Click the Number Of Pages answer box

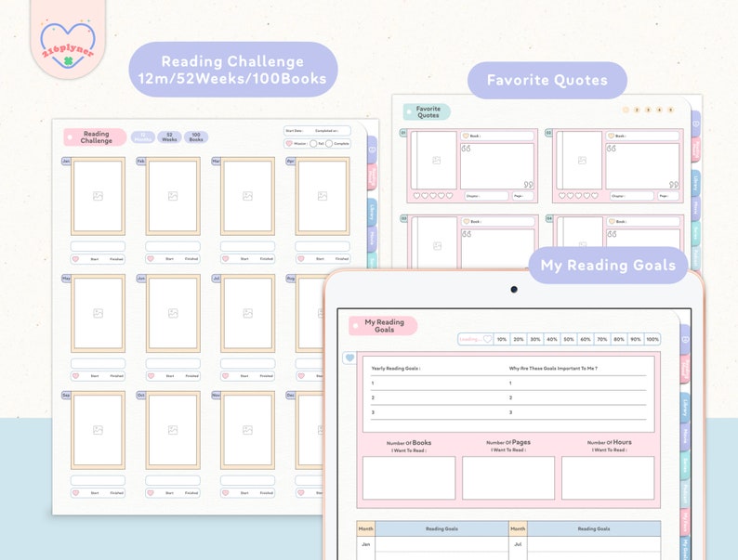point(508,477)
